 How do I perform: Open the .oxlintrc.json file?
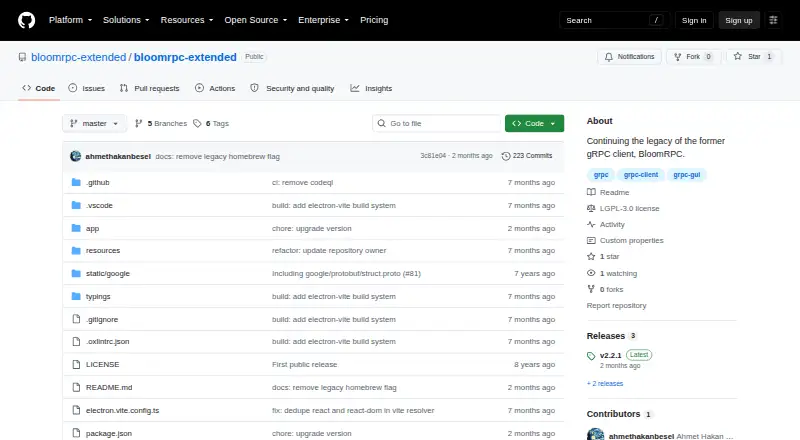click(x=107, y=341)
